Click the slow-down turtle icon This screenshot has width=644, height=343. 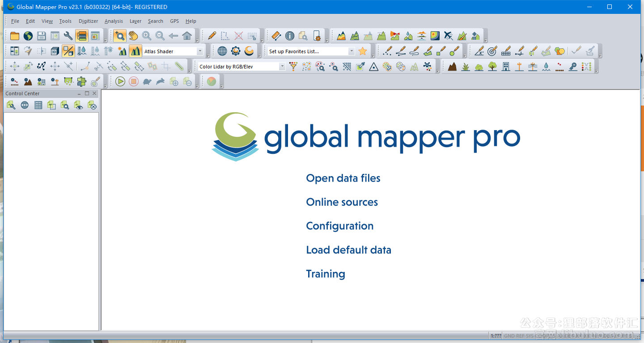(147, 81)
